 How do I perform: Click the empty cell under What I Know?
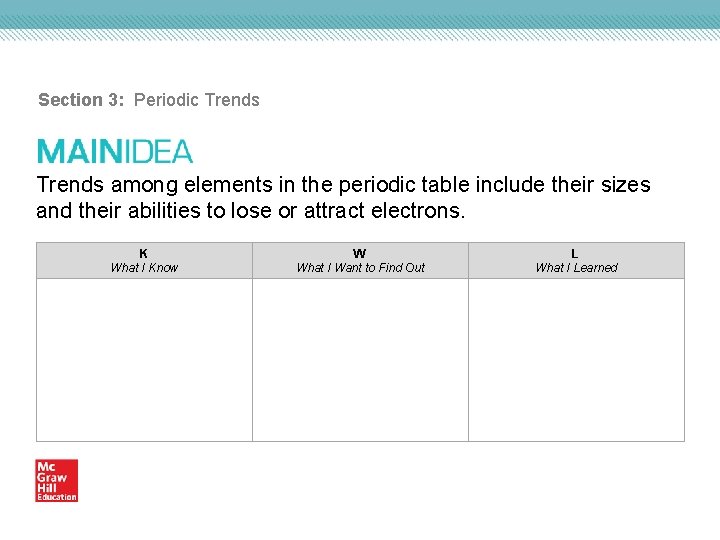(x=144, y=359)
